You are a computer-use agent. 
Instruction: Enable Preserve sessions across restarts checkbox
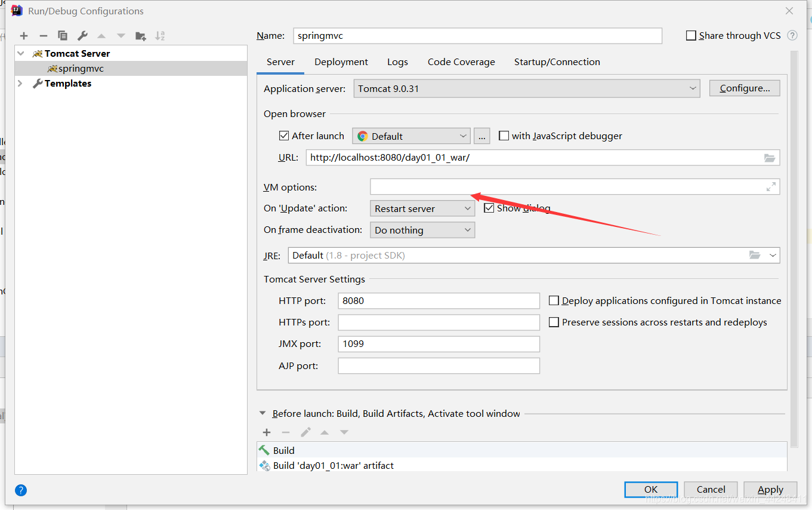[554, 322]
